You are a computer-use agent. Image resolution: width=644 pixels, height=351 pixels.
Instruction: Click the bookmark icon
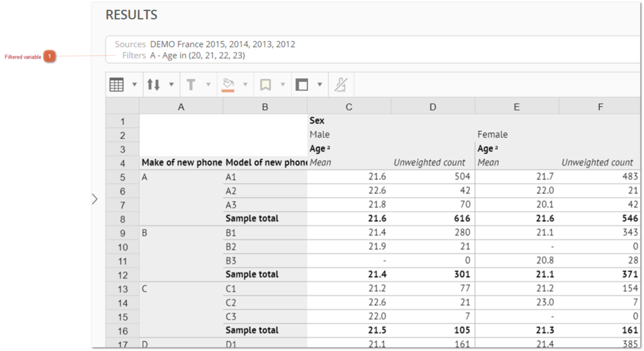pyautogui.click(x=265, y=85)
